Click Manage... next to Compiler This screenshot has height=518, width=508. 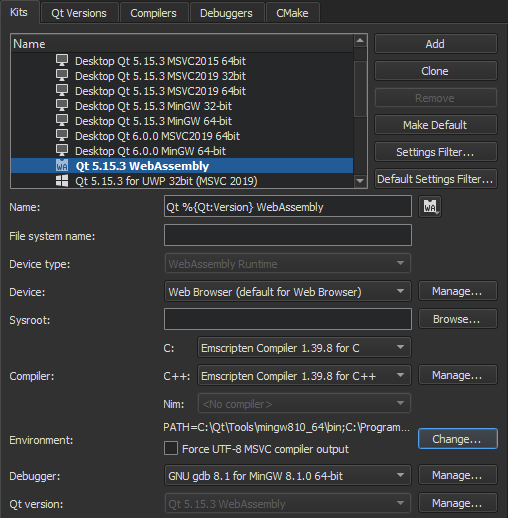[458, 375]
